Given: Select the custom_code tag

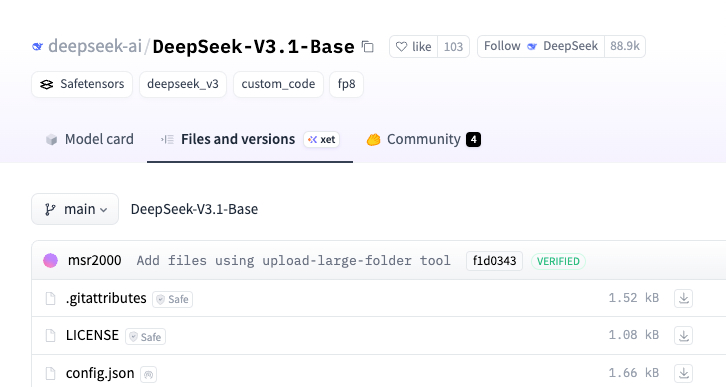Looking at the screenshot, I should tap(278, 84).
